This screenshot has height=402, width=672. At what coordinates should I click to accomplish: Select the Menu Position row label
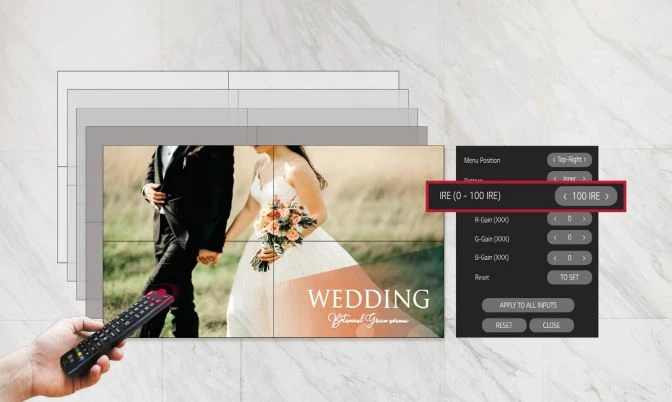click(482, 160)
